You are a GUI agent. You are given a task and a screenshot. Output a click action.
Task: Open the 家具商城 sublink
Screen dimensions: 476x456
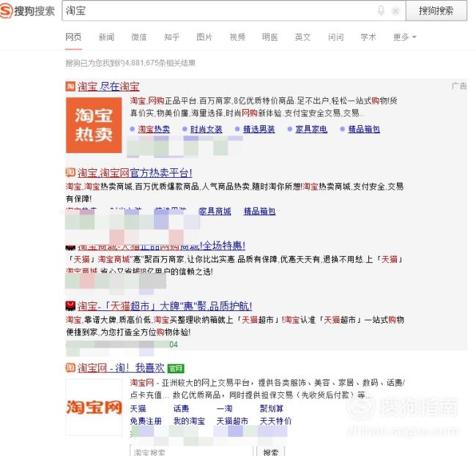tap(215, 211)
